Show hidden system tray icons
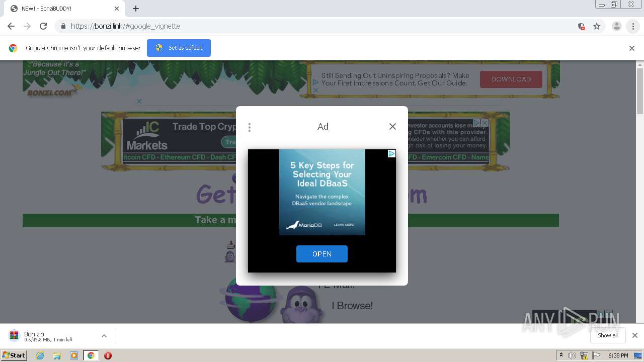 coord(561,355)
